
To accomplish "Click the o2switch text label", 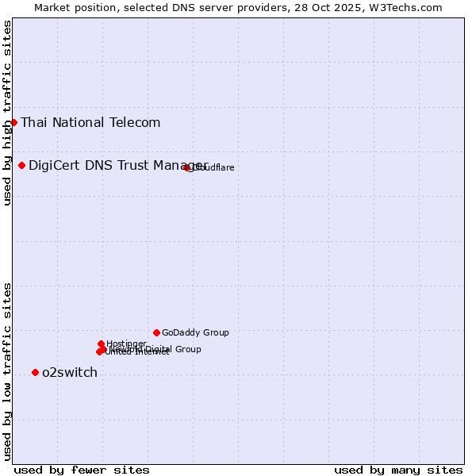I will point(70,373).
